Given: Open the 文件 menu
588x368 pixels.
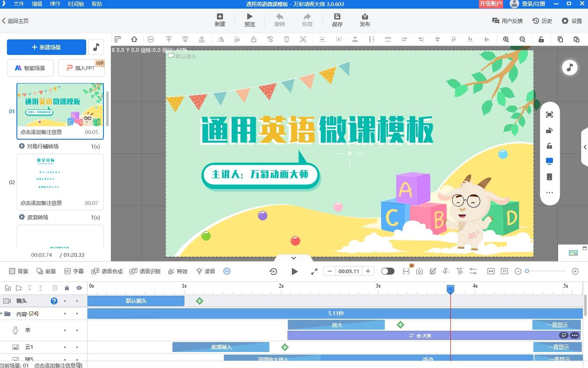Looking at the screenshot, I should click(x=19, y=4).
